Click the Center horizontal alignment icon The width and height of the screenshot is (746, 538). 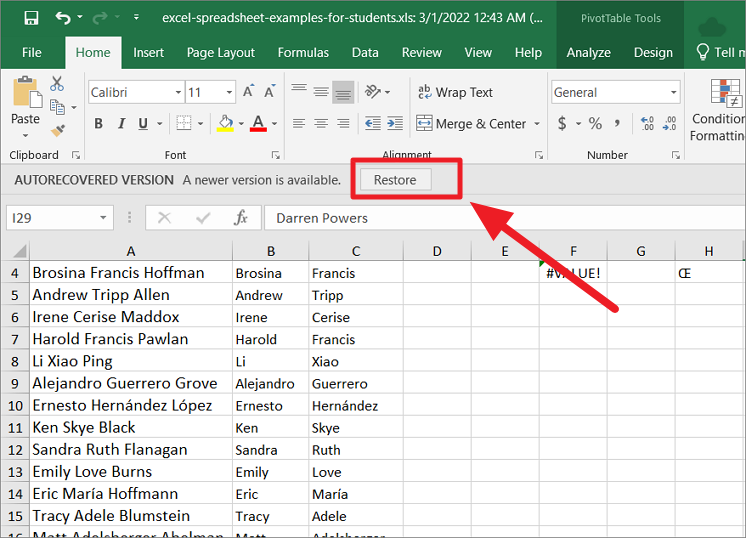click(321, 124)
